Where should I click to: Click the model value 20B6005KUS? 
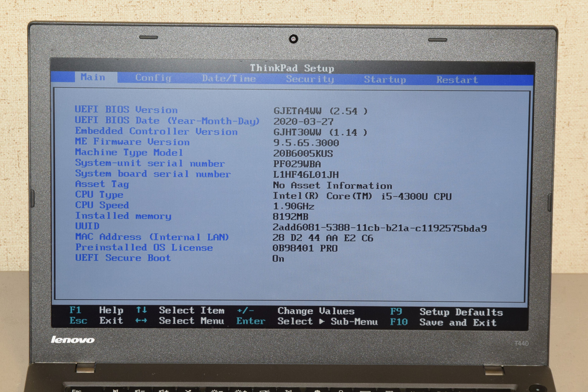point(303,153)
